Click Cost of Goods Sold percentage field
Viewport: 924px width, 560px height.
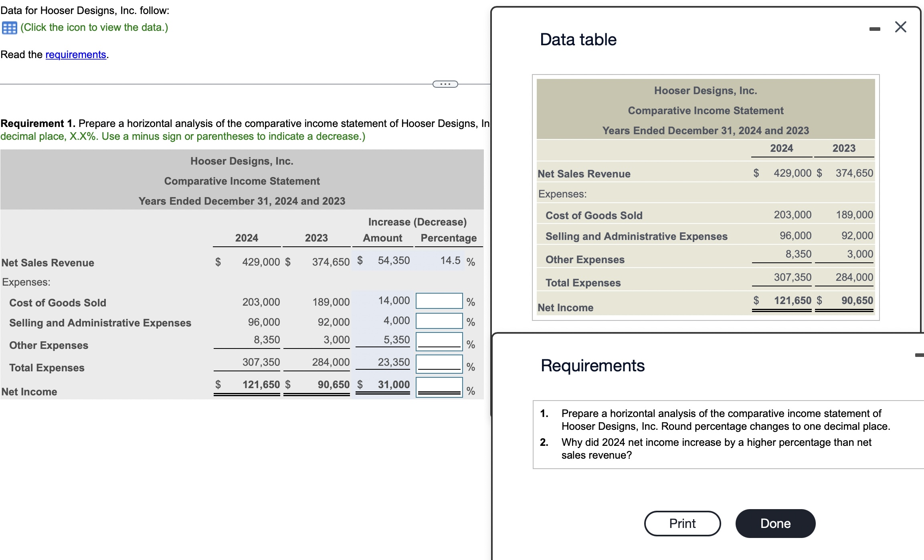[439, 301]
